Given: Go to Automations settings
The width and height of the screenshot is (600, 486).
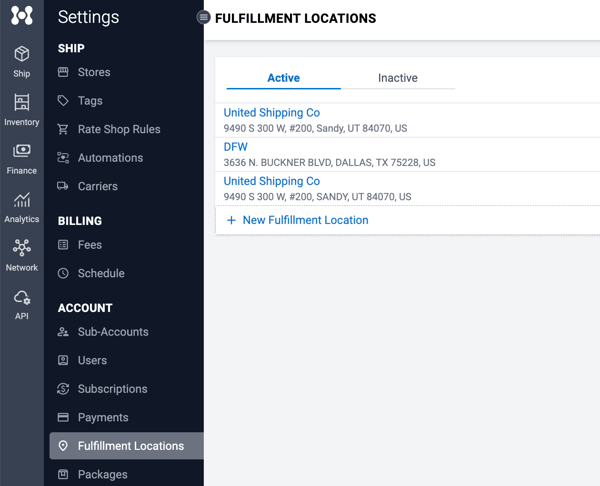Looking at the screenshot, I should (x=110, y=158).
